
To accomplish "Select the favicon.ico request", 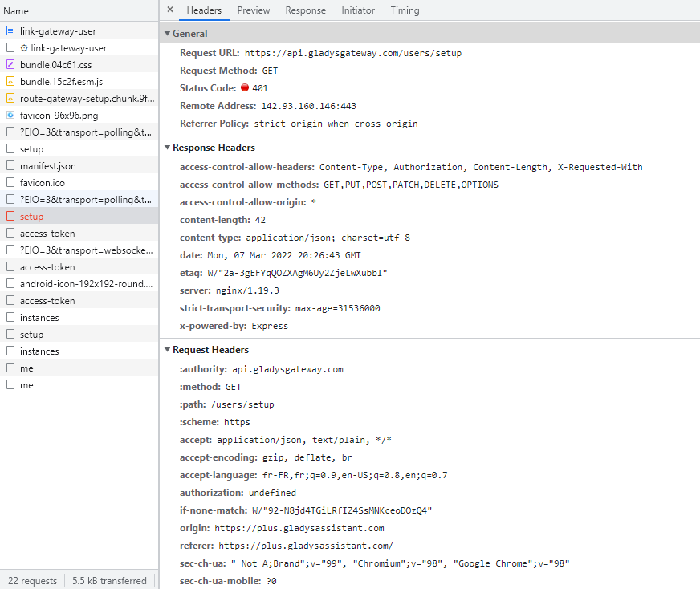I will pos(79,182).
